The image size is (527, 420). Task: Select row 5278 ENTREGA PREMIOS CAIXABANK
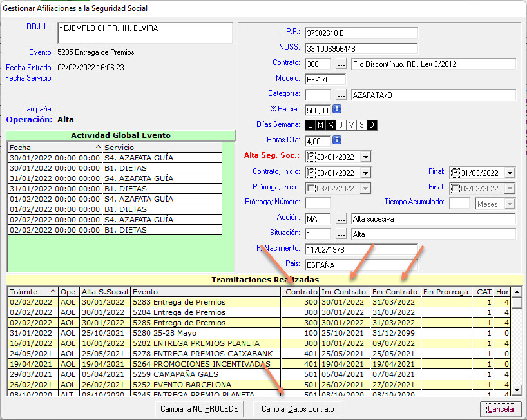[x=259, y=354]
